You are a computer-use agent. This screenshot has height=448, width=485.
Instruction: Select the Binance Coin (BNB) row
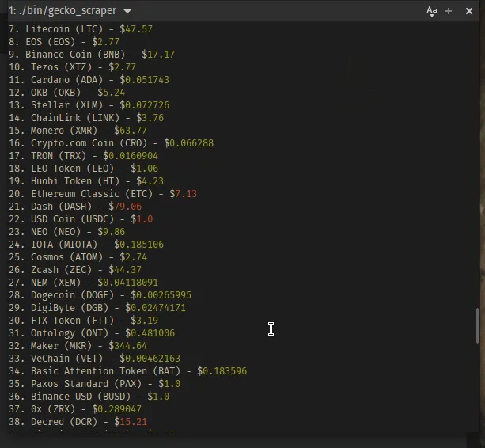pyautogui.click(x=92, y=55)
